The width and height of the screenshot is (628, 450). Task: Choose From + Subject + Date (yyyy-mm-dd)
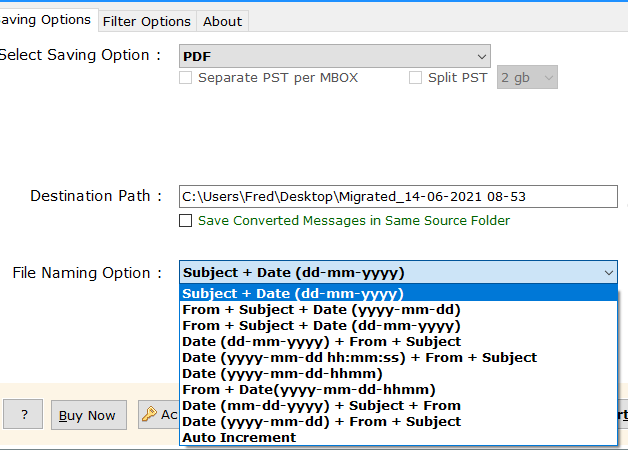[398, 309]
